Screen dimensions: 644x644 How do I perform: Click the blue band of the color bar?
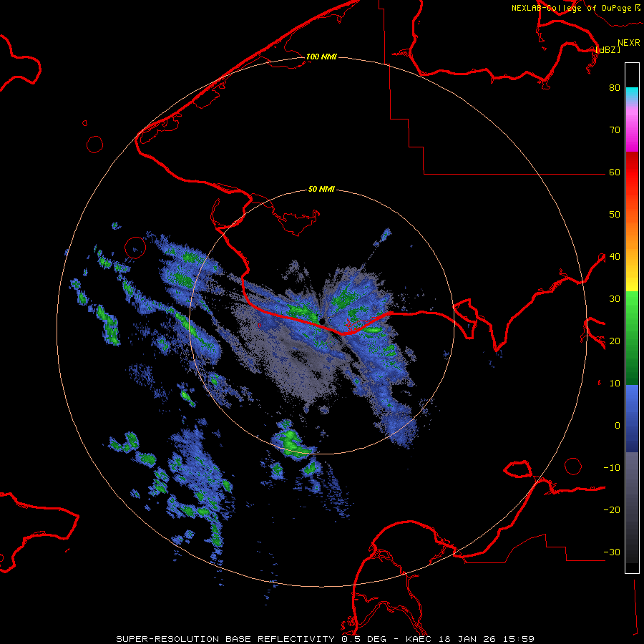coord(632,419)
